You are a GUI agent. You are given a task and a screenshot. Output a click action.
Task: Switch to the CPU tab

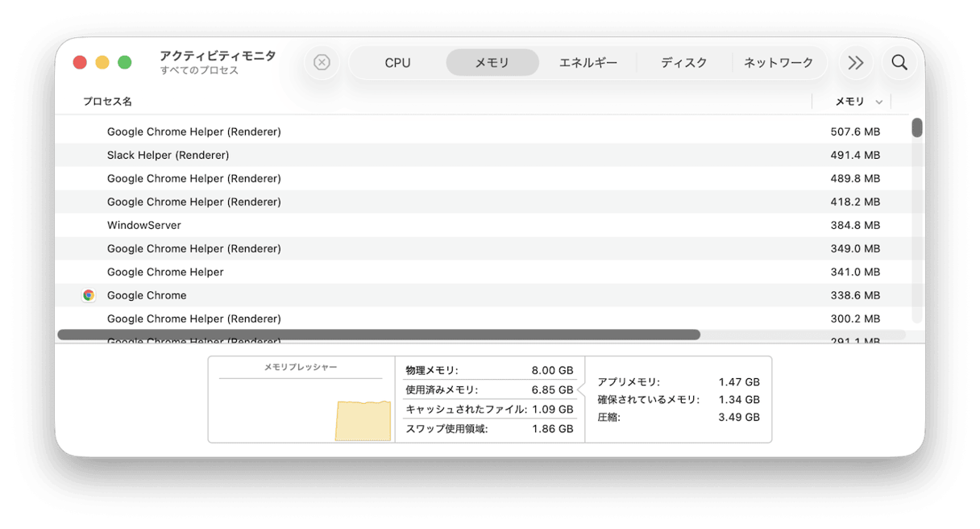pos(397,62)
